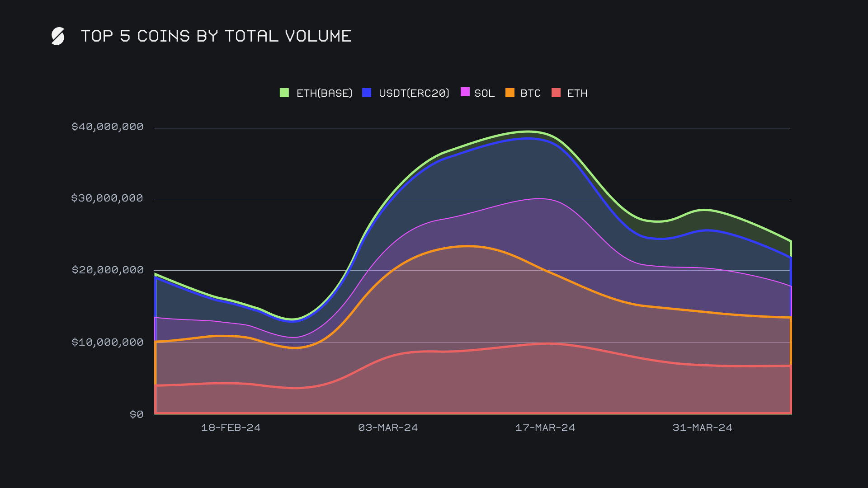Toggle the ETH(BASE) legend label
This screenshot has height=488, width=868.
[324, 94]
